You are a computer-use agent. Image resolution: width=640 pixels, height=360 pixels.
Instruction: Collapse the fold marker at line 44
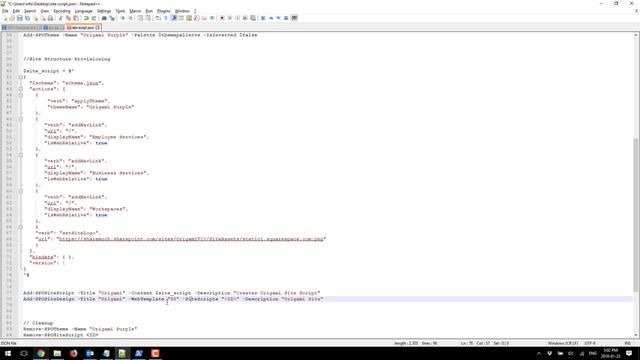pyautogui.click(x=20, y=95)
